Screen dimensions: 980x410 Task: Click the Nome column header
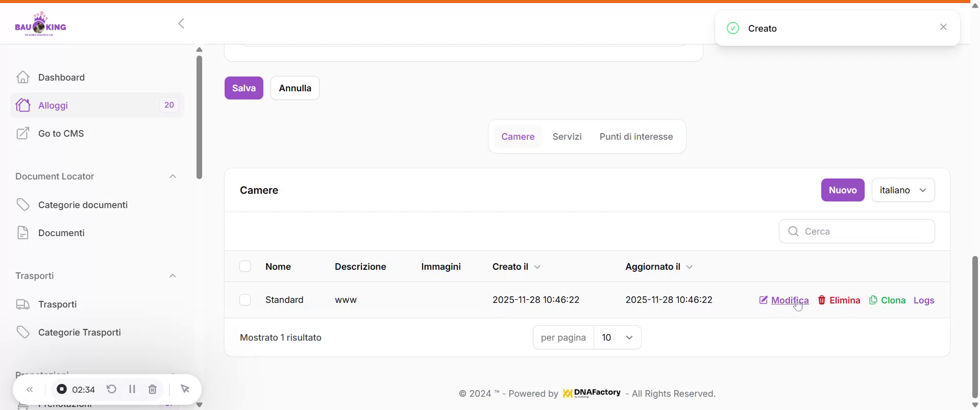pyautogui.click(x=278, y=267)
